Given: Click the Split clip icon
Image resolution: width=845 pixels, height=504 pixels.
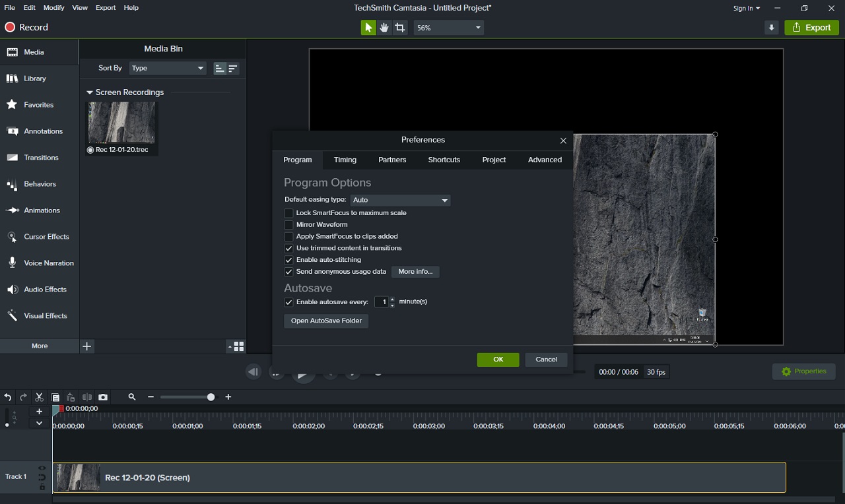Looking at the screenshot, I should click(87, 397).
